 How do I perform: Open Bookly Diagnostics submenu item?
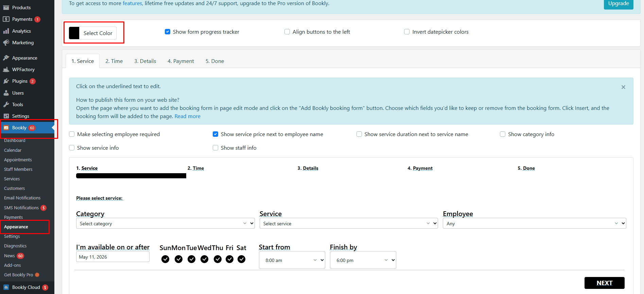tap(15, 246)
